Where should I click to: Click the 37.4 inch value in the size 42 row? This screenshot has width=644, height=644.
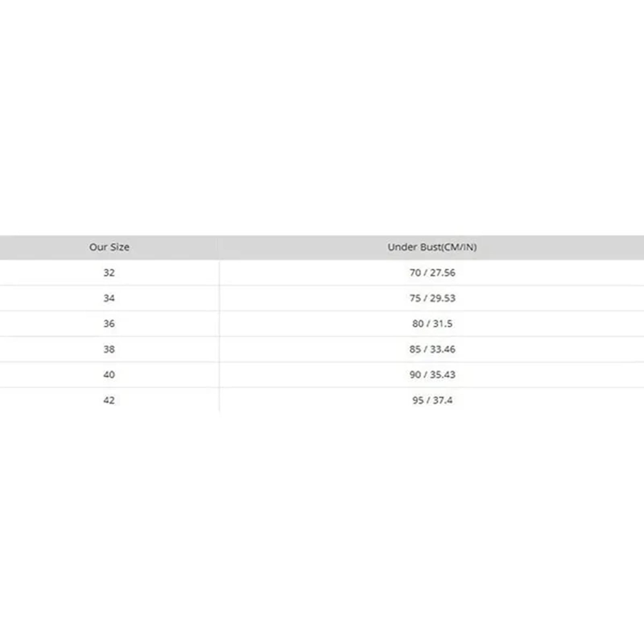click(x=443, y=400)
